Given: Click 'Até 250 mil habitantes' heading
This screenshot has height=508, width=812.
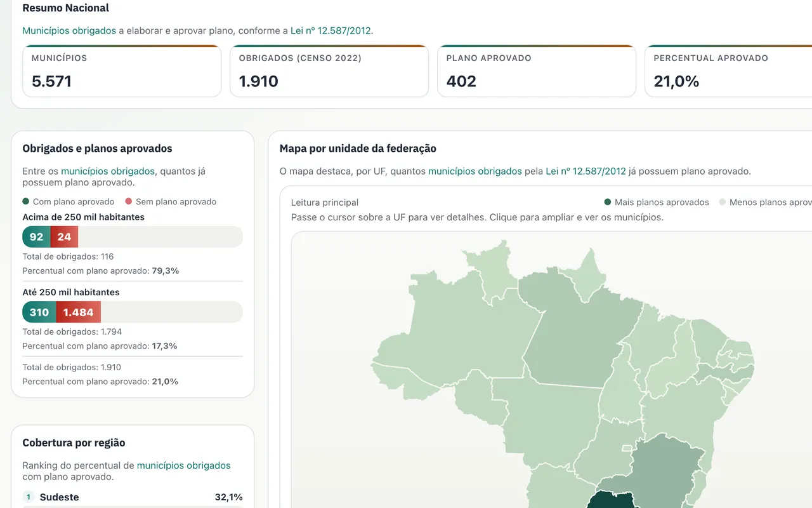Looking at the screenshot, I should tap(71, 292).
